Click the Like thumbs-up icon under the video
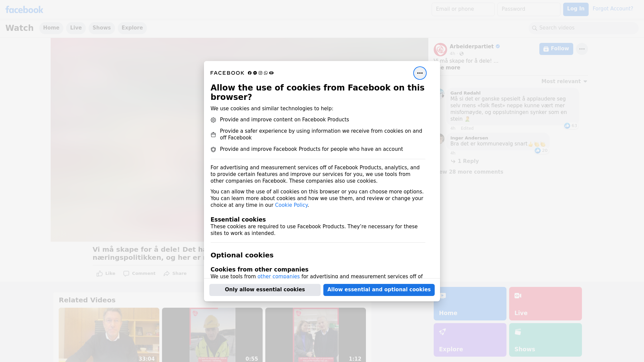This screenshot has width=644, height=362. click(x=100, y=274)
